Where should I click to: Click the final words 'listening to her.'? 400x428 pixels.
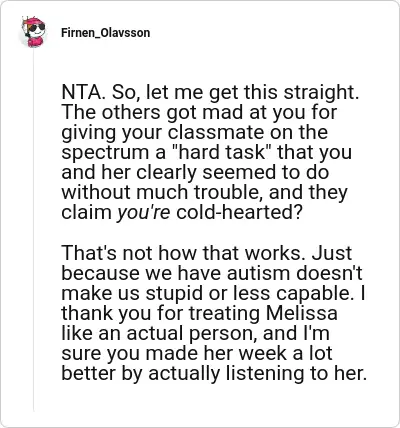(297, 373)
